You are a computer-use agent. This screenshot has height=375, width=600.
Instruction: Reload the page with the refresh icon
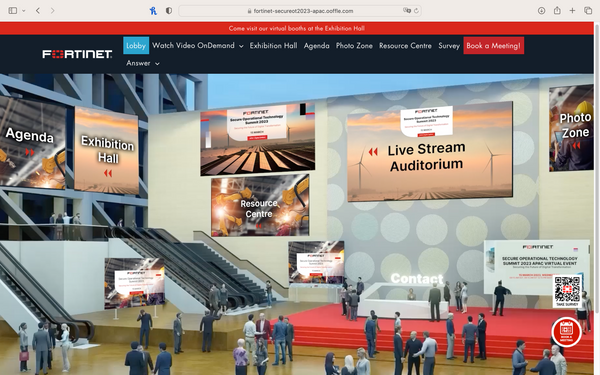tap(416, 11)
